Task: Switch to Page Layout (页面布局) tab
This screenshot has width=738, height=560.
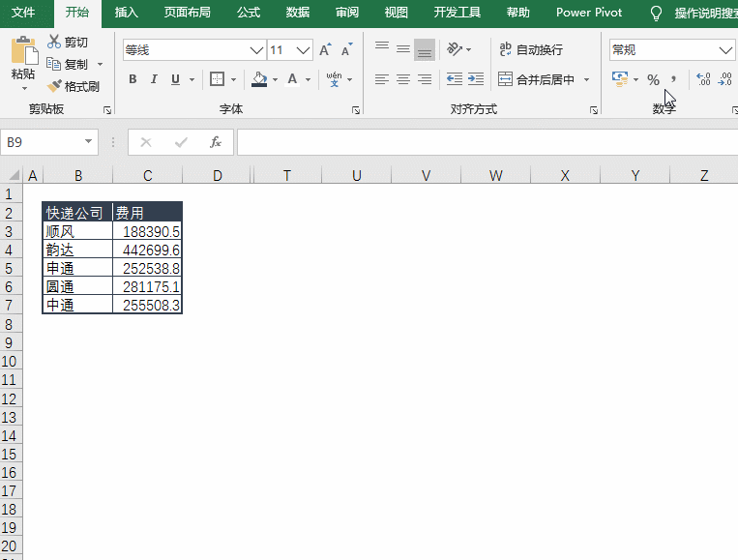Action: 187,13
